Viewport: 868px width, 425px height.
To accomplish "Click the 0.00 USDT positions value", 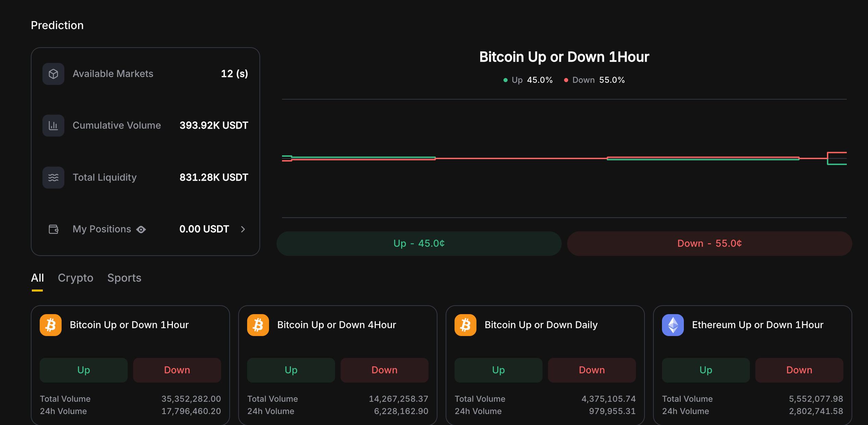I will pos(204,229).
